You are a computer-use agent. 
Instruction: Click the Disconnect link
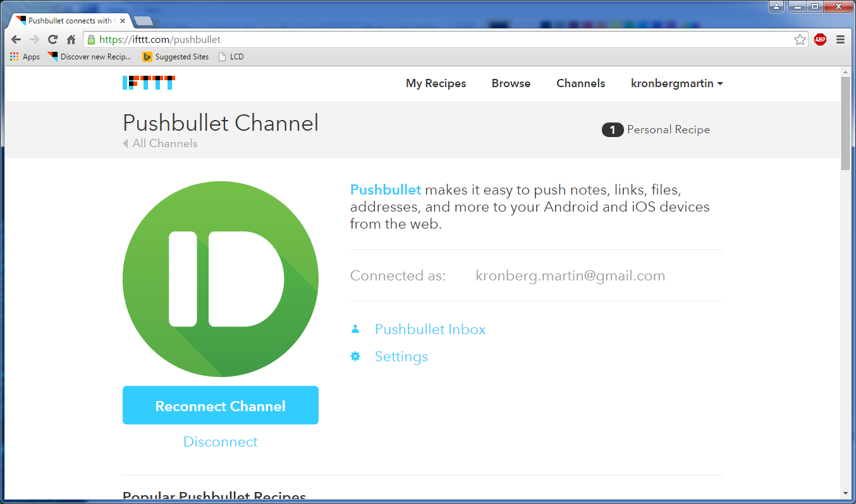point(221,441)
